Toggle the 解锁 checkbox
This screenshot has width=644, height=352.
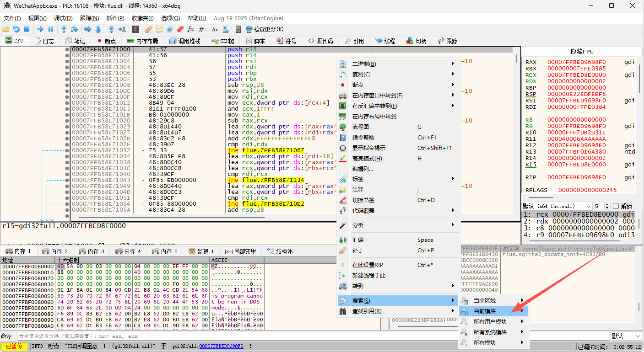616,206
